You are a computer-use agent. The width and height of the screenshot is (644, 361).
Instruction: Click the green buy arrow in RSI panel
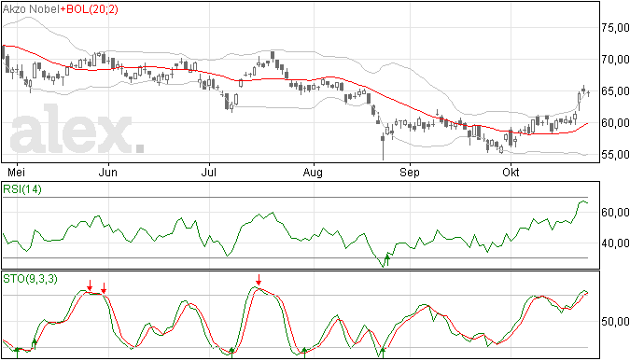coord(386,260)
